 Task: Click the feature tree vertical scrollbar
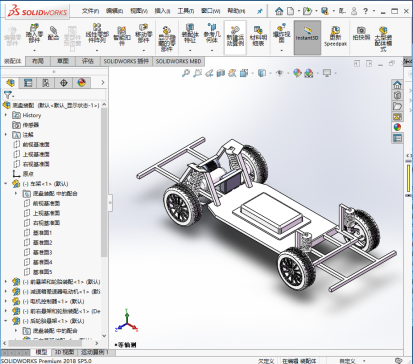point(104,182)
